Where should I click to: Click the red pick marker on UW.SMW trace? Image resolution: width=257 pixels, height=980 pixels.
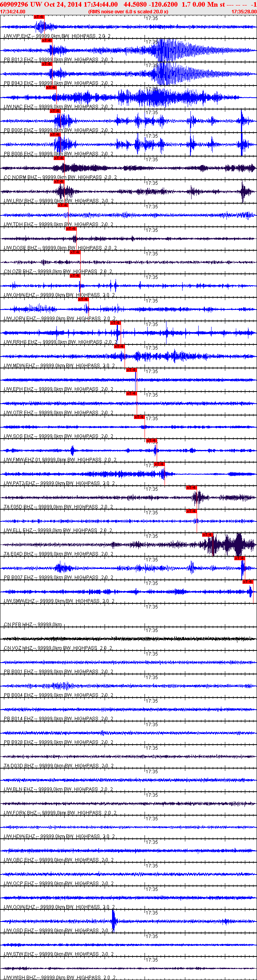coord(248,582)
